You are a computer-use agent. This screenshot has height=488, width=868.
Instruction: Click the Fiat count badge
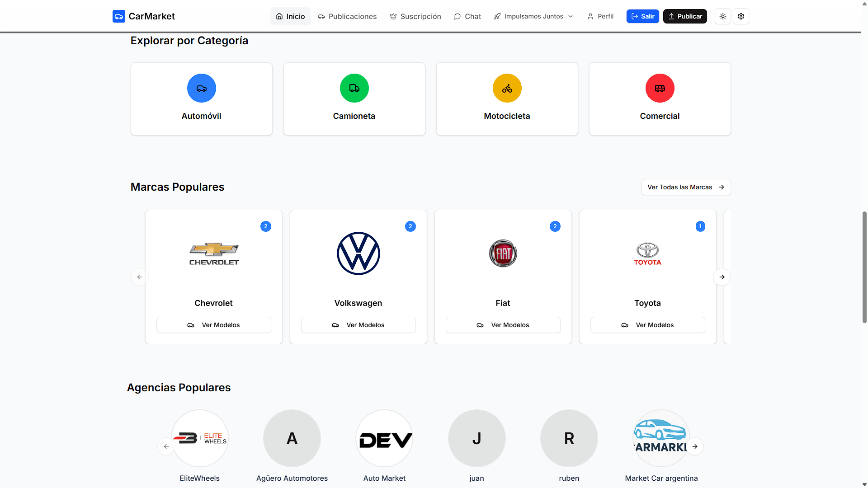pos(555,226)
